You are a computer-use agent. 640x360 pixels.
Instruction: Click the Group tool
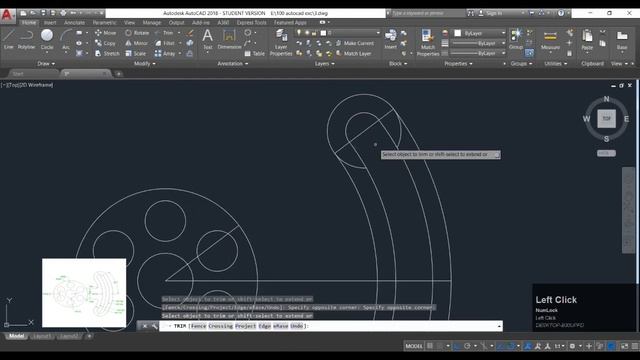[x=516, y=39]
